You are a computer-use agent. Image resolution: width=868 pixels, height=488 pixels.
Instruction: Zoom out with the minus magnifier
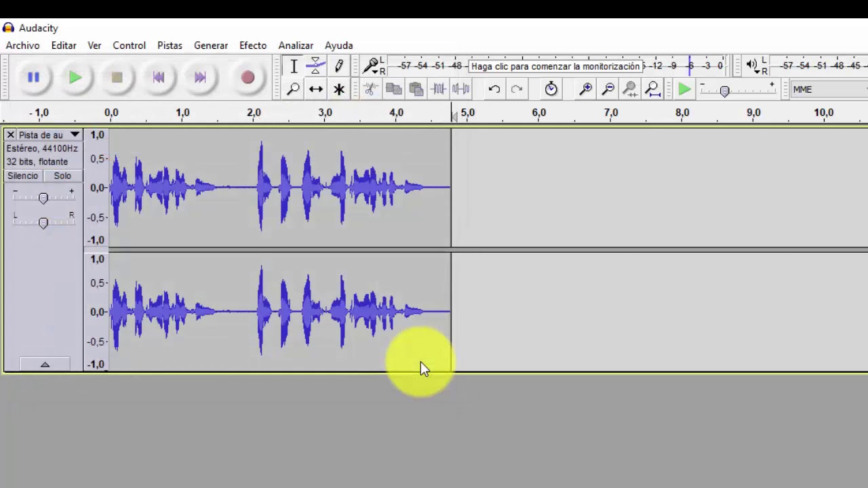click(x=608, y=89)
